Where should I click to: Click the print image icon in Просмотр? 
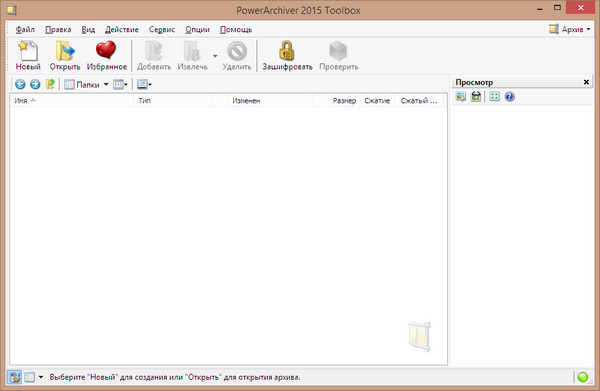pos(476,96)
